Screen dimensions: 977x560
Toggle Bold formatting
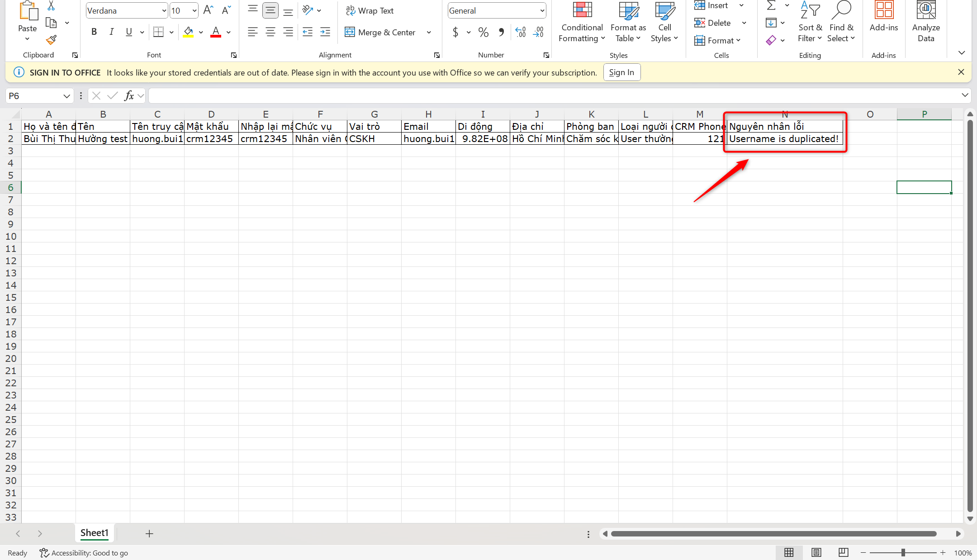coord(94,32)
